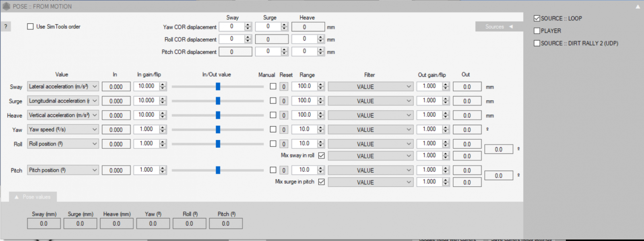Click the Sources collapse arrow button
The height and width of the screenshot is (241, 644).
pos(511,27)
